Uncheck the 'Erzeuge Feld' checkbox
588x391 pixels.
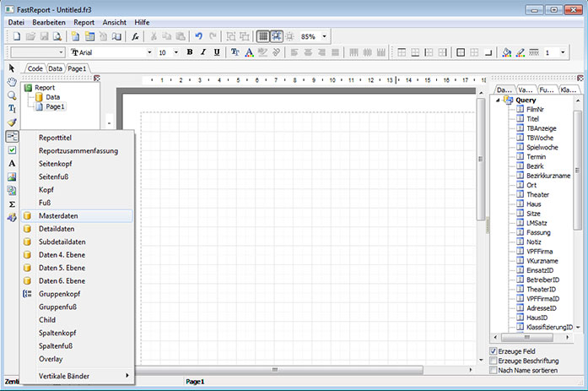(x=494, y=350)
